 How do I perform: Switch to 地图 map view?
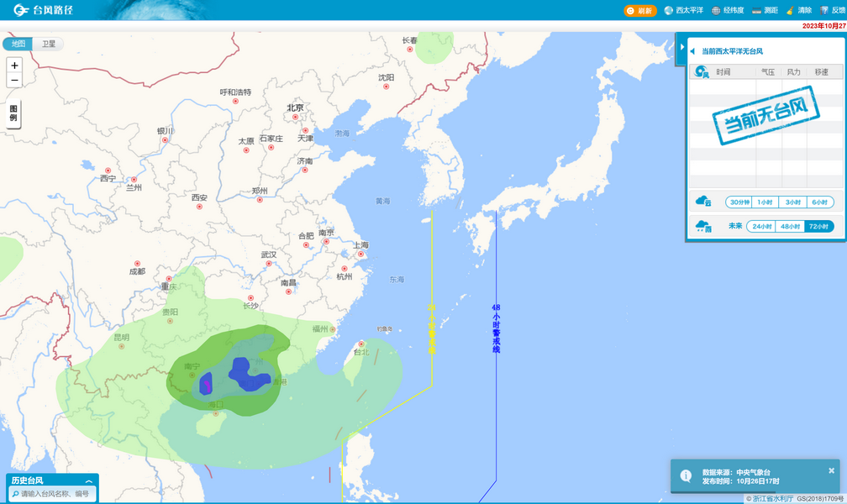(18, 44)
